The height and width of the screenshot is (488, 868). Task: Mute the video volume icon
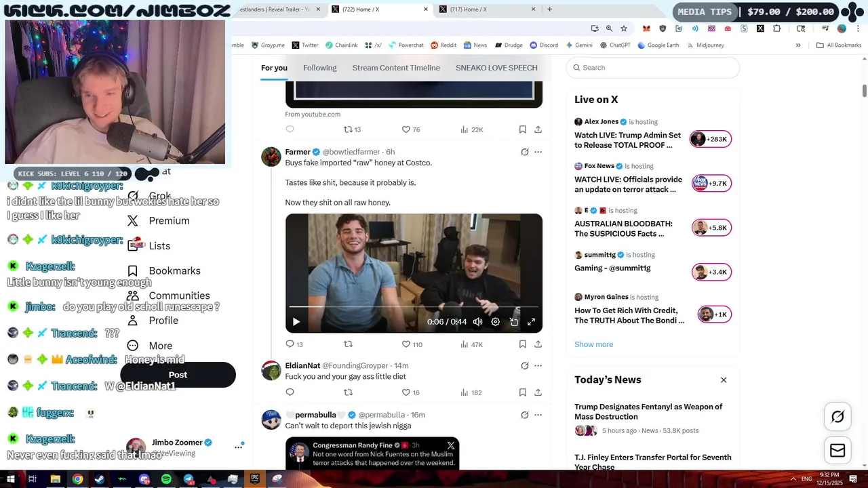click(x=477, y=322)
